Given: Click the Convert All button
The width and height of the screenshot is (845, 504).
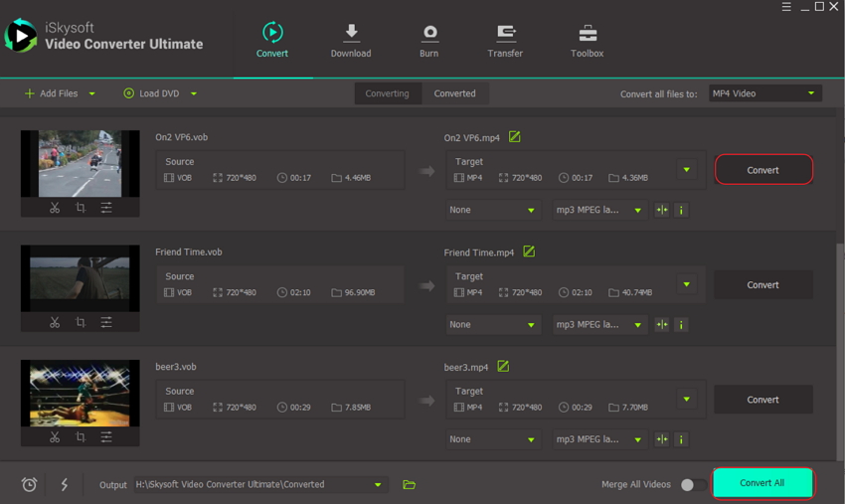Looking at the screenshot, I should 762,483.
